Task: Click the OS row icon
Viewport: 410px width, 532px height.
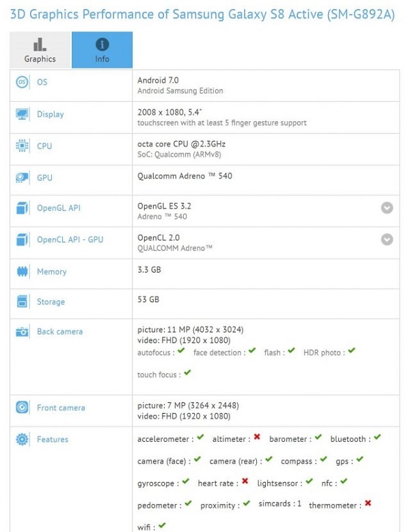Action: tap(23, 82)
